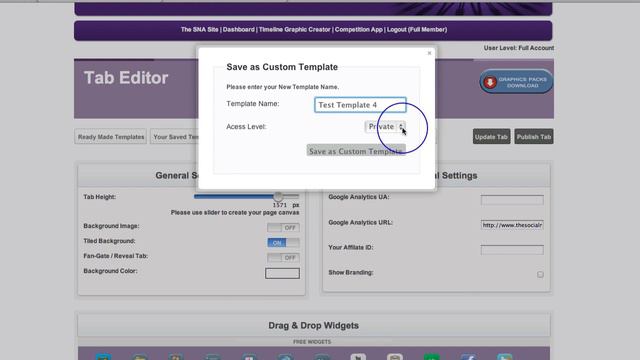Image resolution: width=640 pixels, height=360 pixels.
Task: Open the Your Saved Templates tab
Action: tap(174, 137)
